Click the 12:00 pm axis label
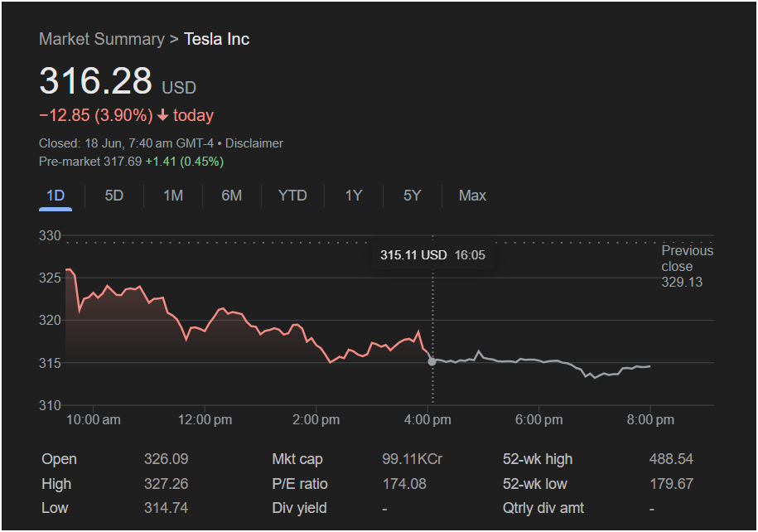Viewport: 758px width, 532px height. [x=205, y=420]
